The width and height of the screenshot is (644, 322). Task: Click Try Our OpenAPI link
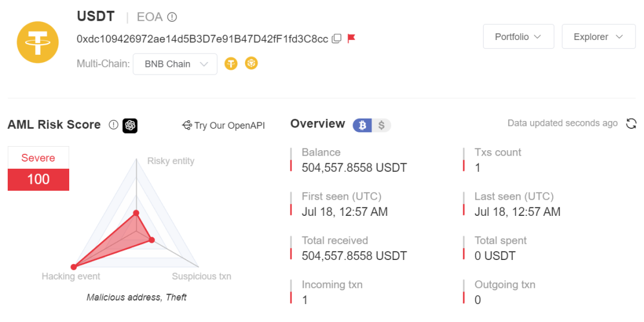tap(224, 125)
